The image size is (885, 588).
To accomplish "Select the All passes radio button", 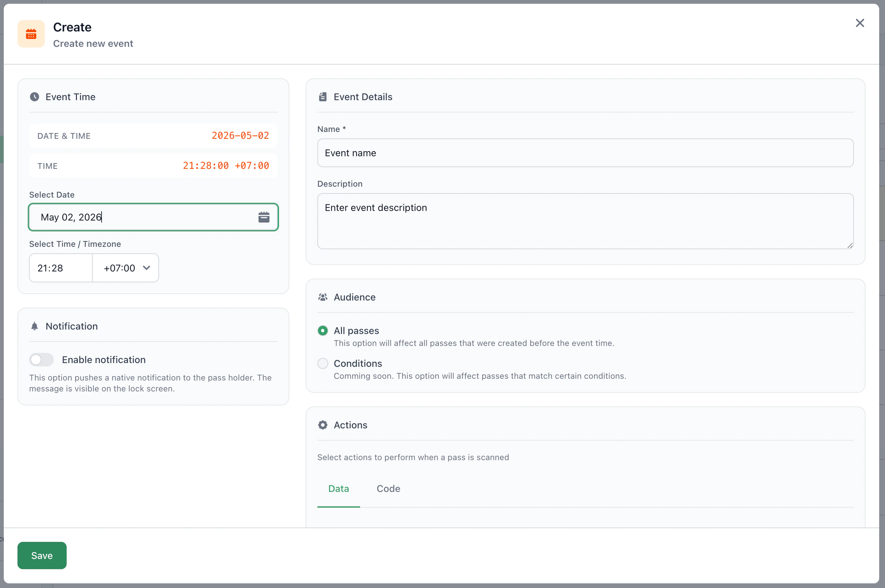I will tap(322, 331).
